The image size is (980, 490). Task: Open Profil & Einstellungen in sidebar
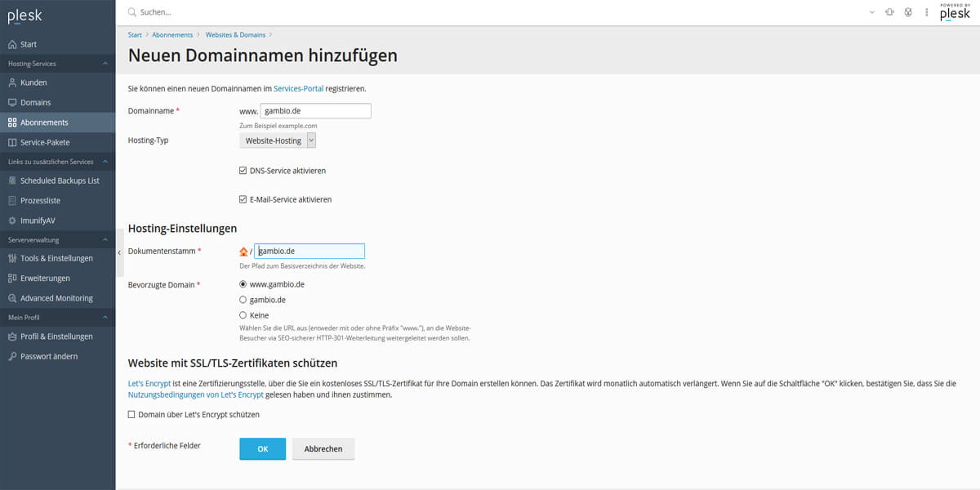pos(58,336)
